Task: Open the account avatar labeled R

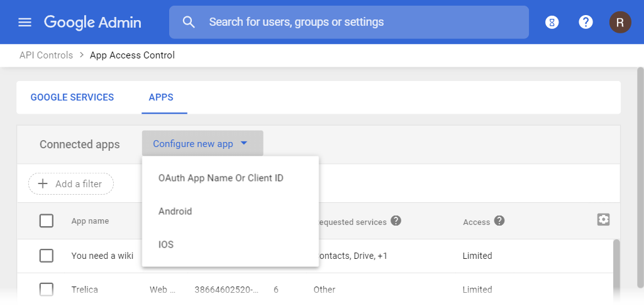Action: [x=620, y=23]
